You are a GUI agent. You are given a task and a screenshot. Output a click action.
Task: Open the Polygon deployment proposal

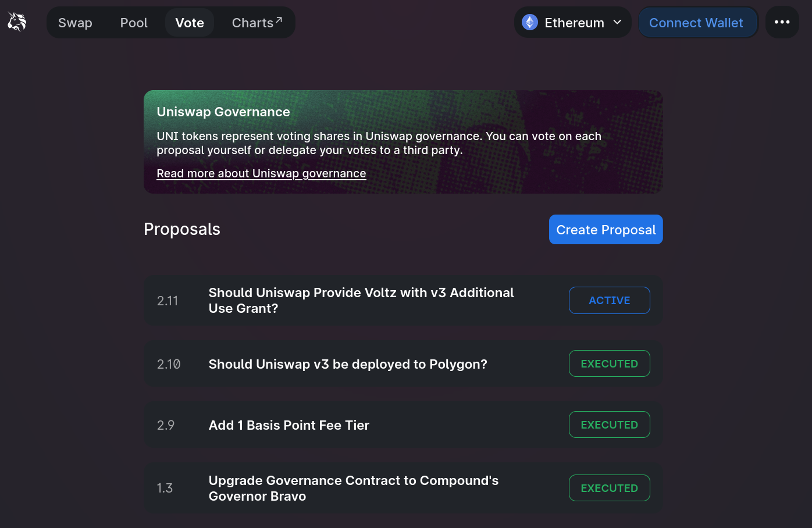tap(348, 364)
